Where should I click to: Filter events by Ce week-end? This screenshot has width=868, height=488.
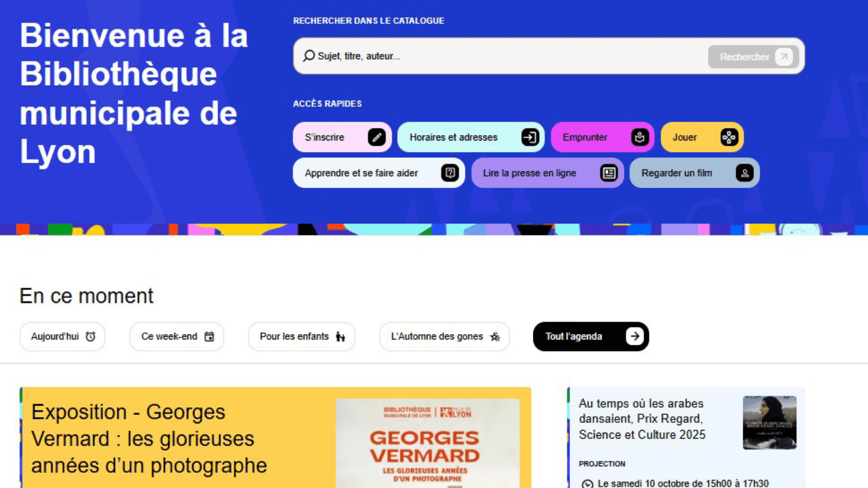point(177,336)
